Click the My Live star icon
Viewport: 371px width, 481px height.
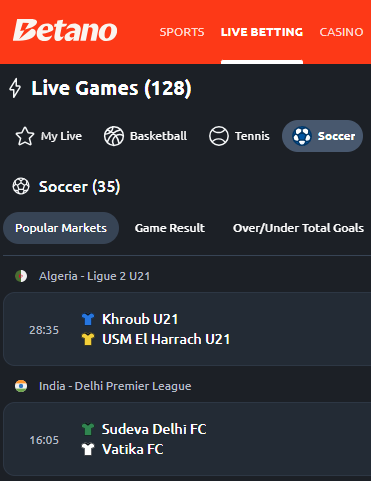[x=25, y=136]
